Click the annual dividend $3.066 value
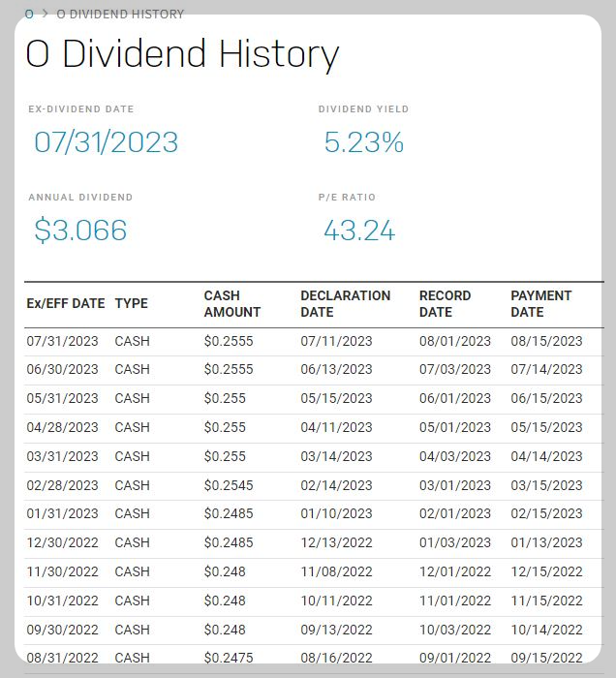The width and height of the screenshot is (616, 678). [x=80, y=231]
